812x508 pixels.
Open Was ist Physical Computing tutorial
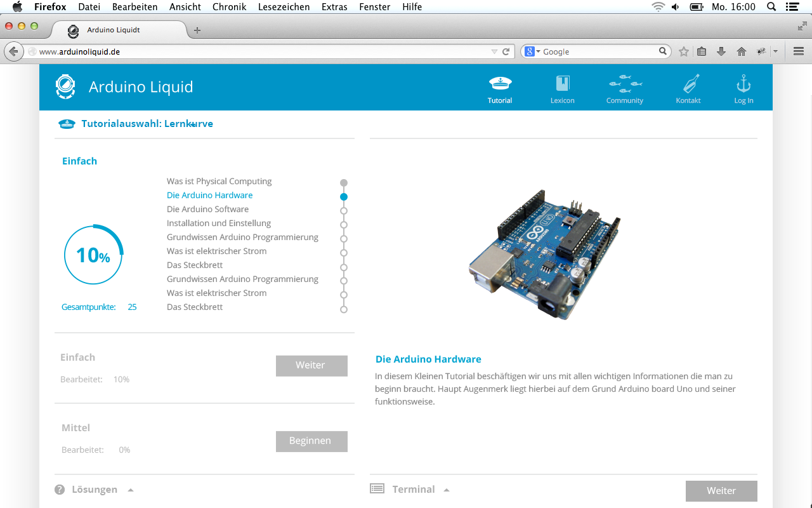[x=219, y=181]
